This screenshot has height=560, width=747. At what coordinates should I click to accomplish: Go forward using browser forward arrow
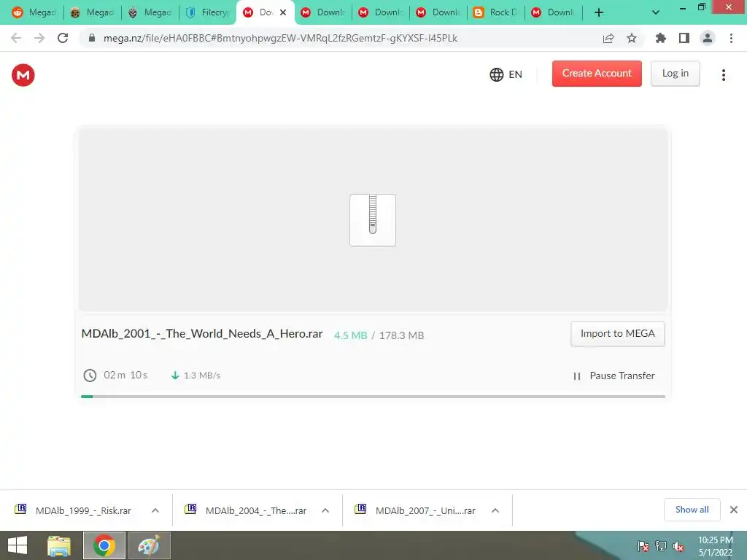(x=39, y=38)
